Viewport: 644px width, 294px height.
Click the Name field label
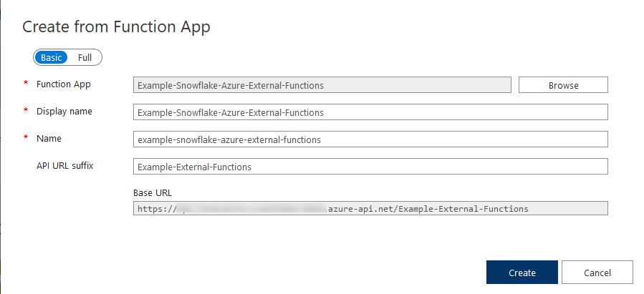(49, 139)
